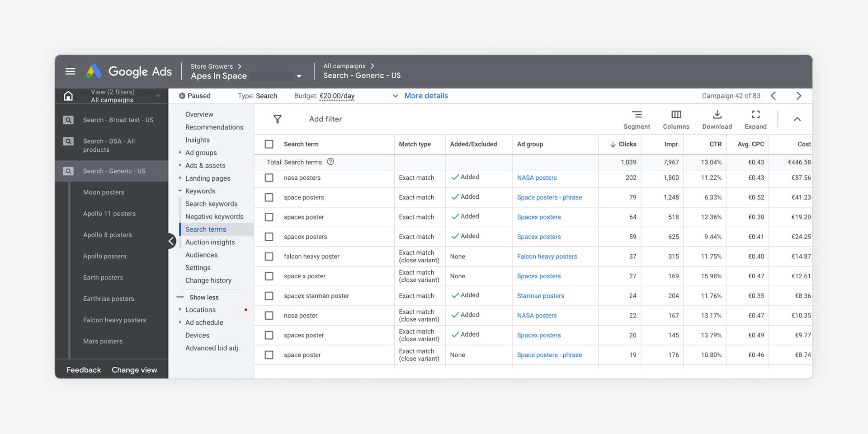The image size is (868, 434).
Task: Click Show less in the menu
Action: coord(204,297)
